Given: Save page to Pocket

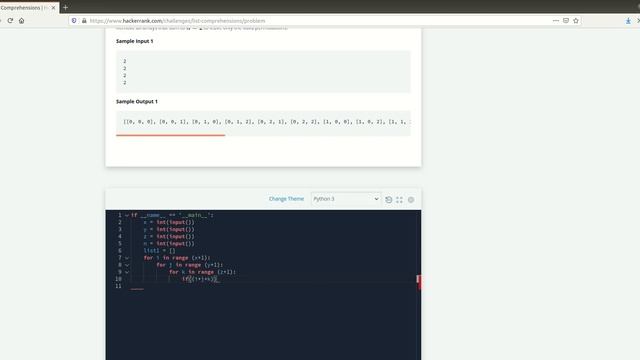Looking at the screenshot, I should 566,20.
